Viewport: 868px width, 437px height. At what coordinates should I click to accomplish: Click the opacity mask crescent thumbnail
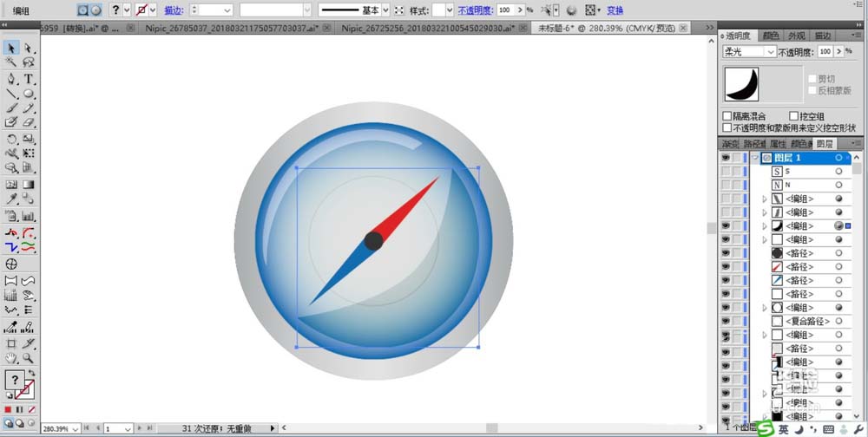coord(741,84)
